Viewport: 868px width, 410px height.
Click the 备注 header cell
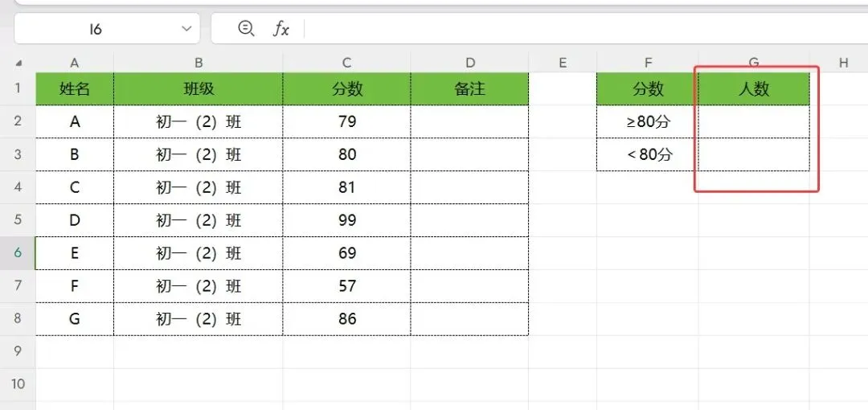pos(469,88)
